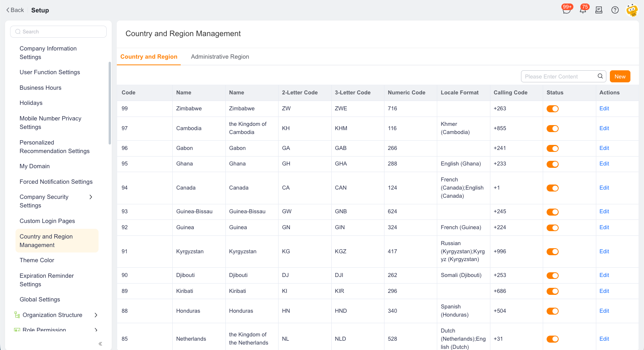This screenshot has width=644, height=350.
Task: Toggle status switch for Canada row
Action: [x=552, y=188]
